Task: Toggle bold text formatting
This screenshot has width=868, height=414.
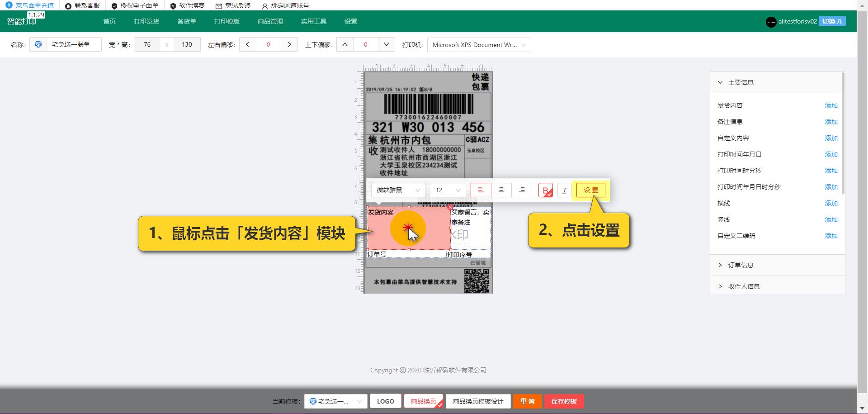Action: click(546, 190)
